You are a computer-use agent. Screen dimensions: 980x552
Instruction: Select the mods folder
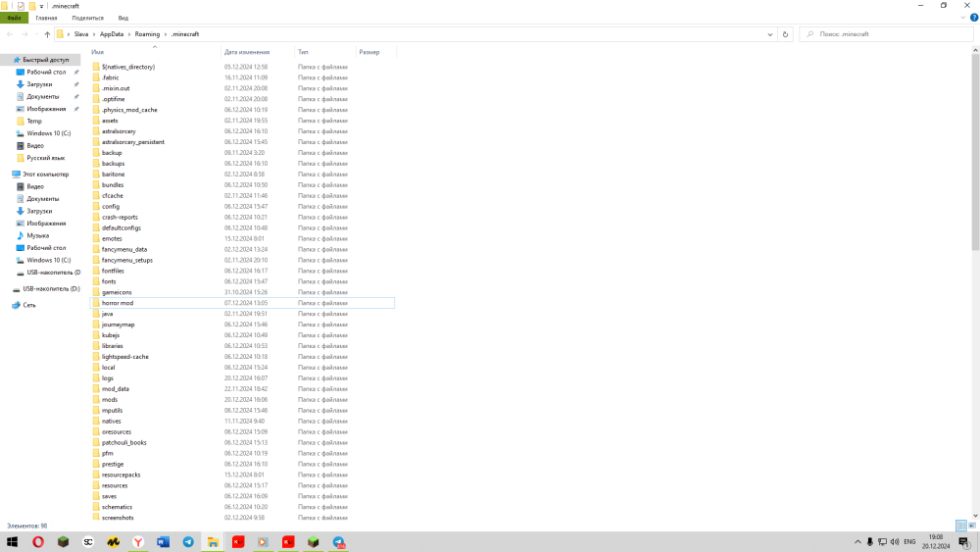pyautogui.click(x=110, y=399)
